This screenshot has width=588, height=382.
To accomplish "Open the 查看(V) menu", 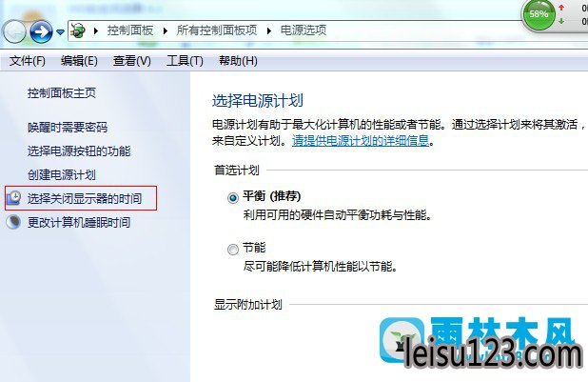I will 132,61.
